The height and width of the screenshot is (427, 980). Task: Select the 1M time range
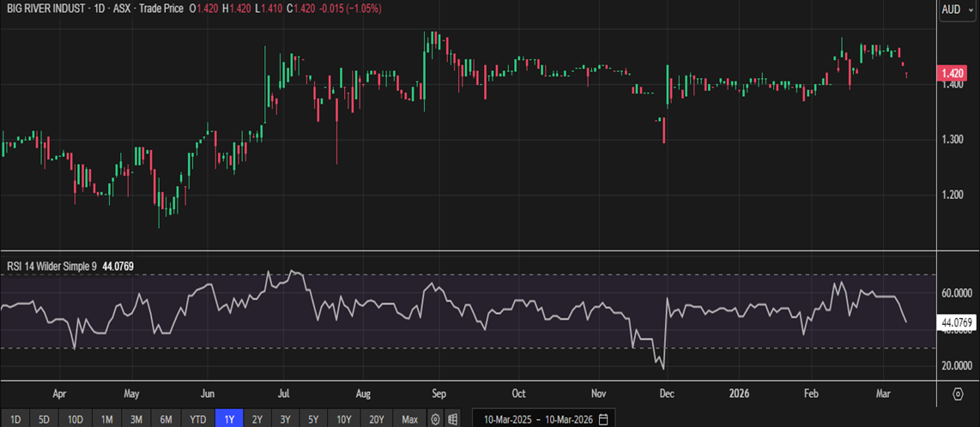[107, 419]
